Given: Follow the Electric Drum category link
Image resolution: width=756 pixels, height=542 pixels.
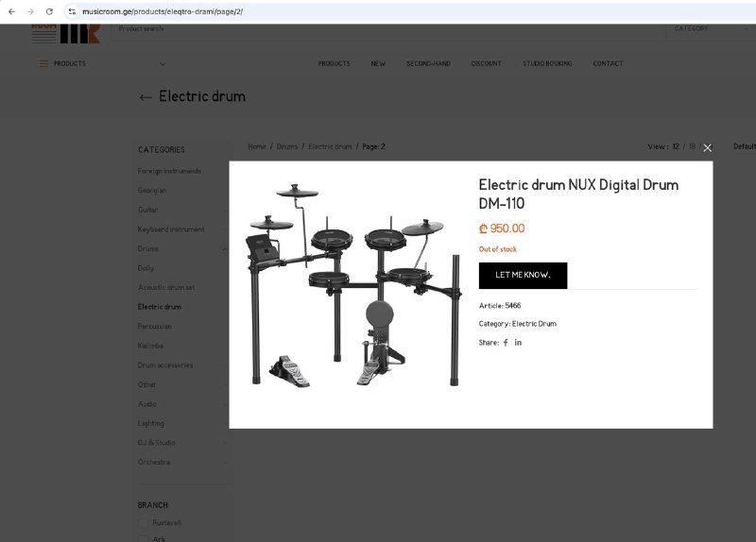Looking at the screenshot, I should pos(534,324).
